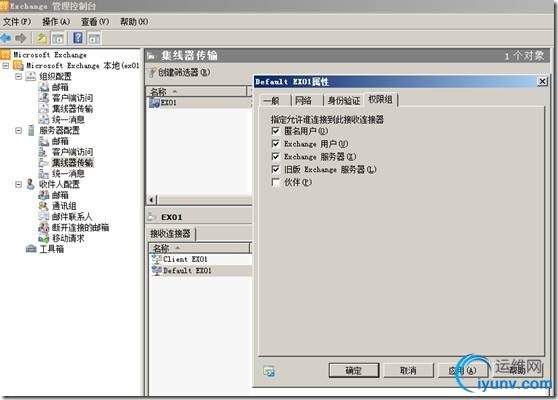Toggle the 匿名用户 checkbox

click(x=275, y=131)
